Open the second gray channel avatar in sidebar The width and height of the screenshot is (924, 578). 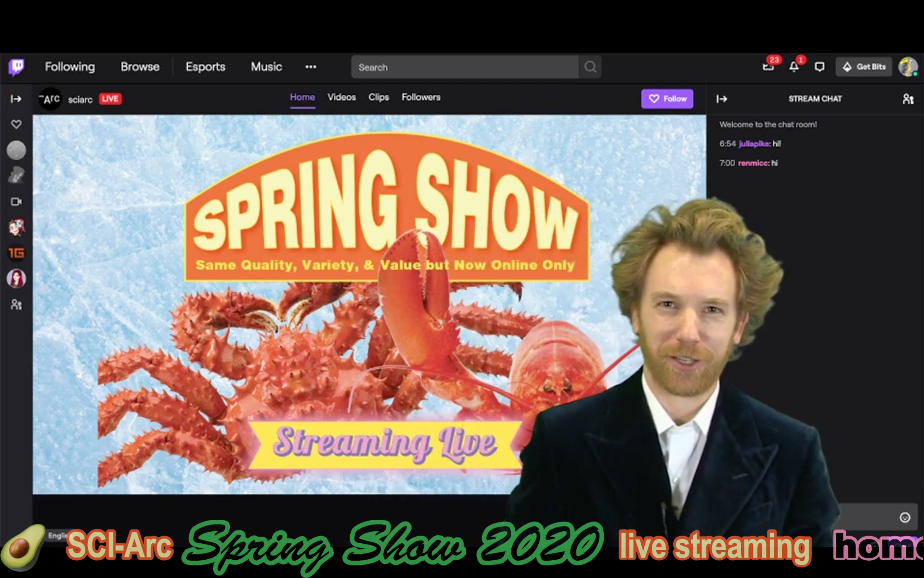pyautogui.click(x=16, y=175)
